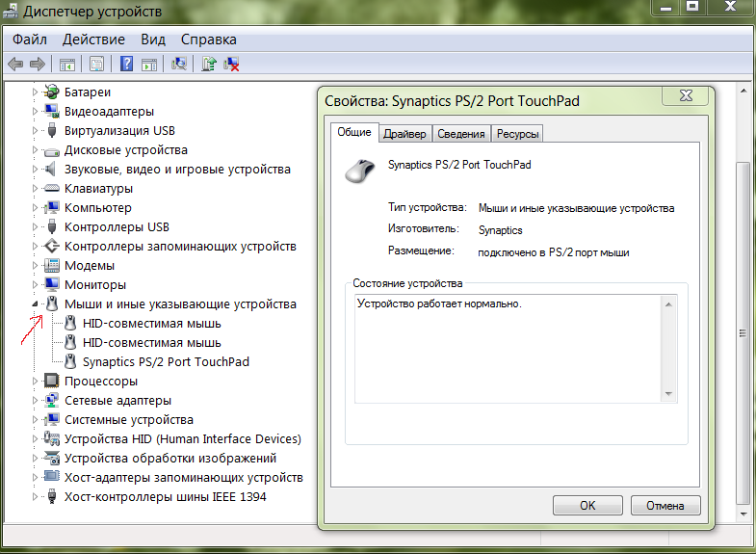This screenshot has width=756, height=554.
Task: Click the Отмена button
Action: [665, 505]
